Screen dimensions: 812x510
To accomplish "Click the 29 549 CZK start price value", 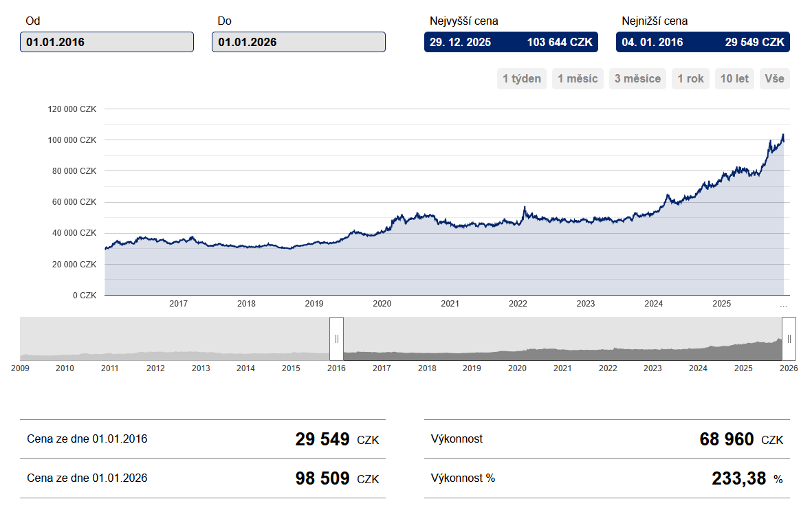I will 322,439.
